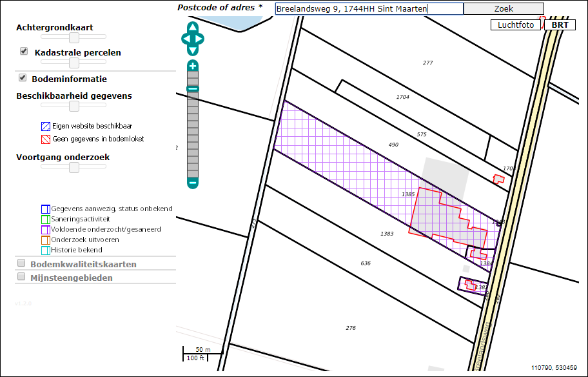Uncheck the Kadastrale percelen checkbox

coord(24,51)
